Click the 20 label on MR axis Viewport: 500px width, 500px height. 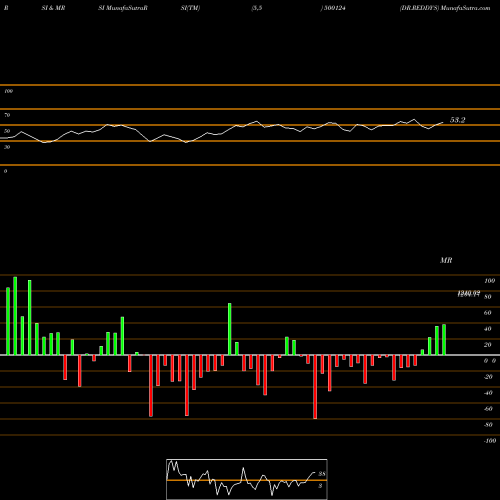pos(488,345)
